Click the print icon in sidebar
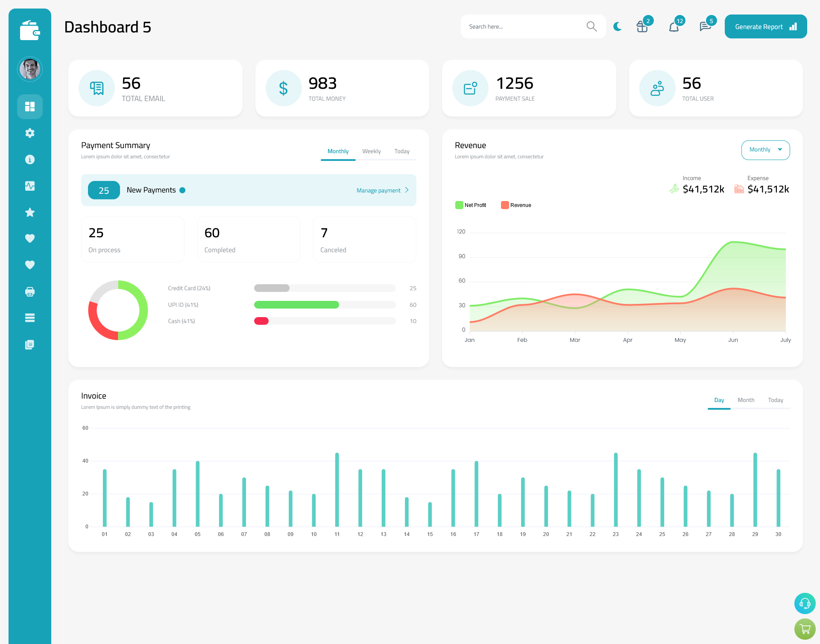This screenshot has height=644, width=820. click(x=30, y=291)
